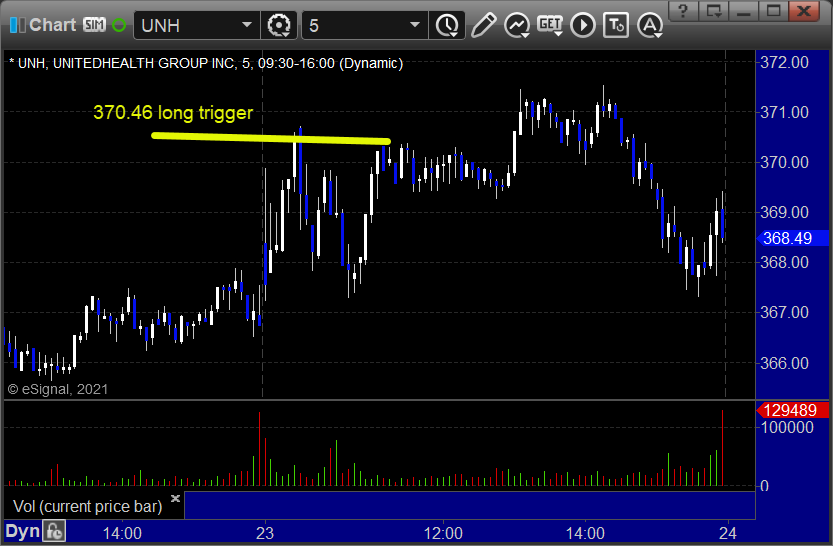833x546 pixels.
Task: Open the alerts A-circle menu
Action: click(x=650, y=25)
